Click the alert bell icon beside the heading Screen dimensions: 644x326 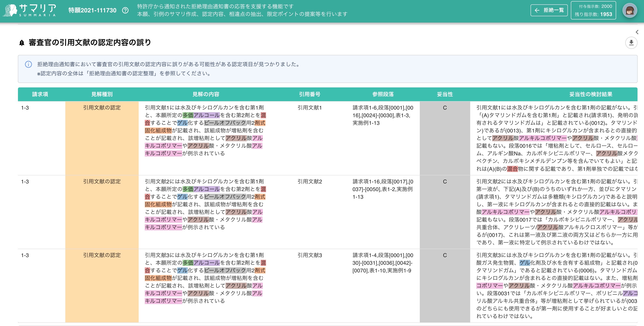pos(22,42)
